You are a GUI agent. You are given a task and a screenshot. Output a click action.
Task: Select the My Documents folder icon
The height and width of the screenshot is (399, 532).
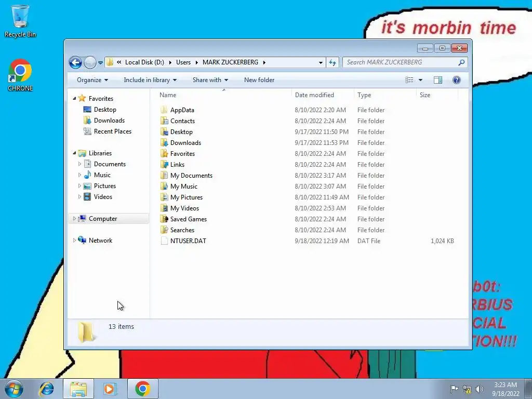click(x=164, y=176)
